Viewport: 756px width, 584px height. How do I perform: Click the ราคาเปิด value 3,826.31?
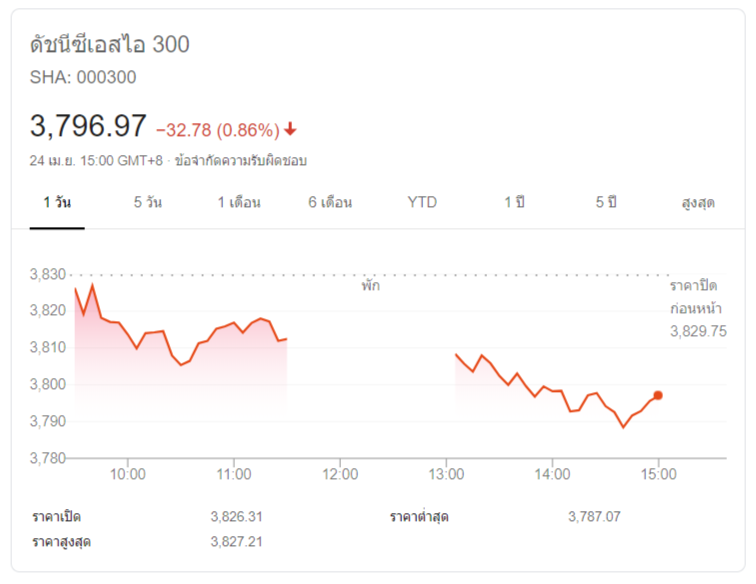[x=235, y=517]
